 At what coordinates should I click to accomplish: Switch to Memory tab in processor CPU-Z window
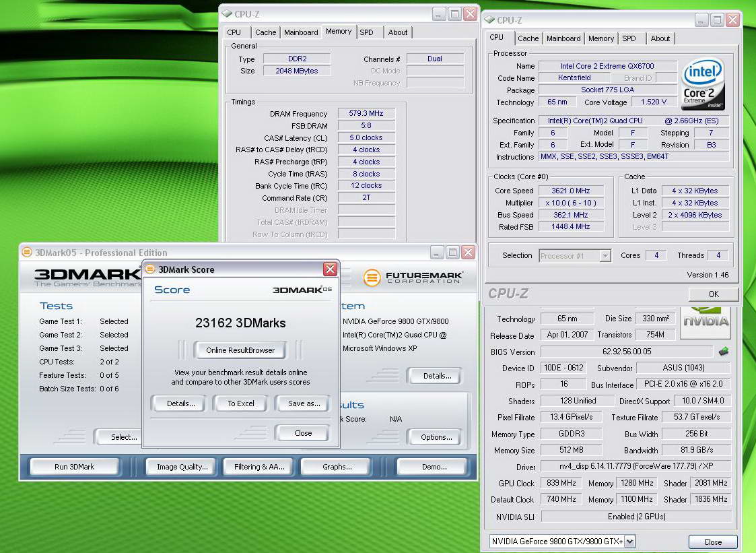[601, 38]
